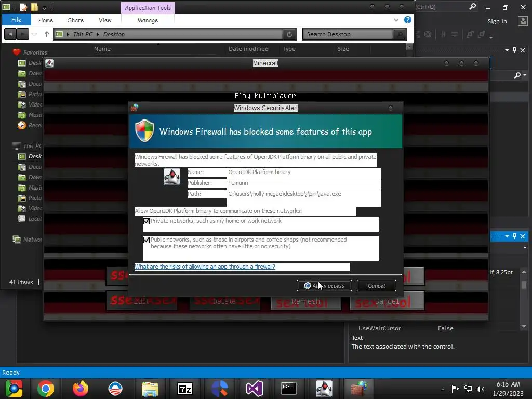The height and width of the screenshot is (399, 532).
Task: Click the Search Desktop field
Action: coord(348,34)
